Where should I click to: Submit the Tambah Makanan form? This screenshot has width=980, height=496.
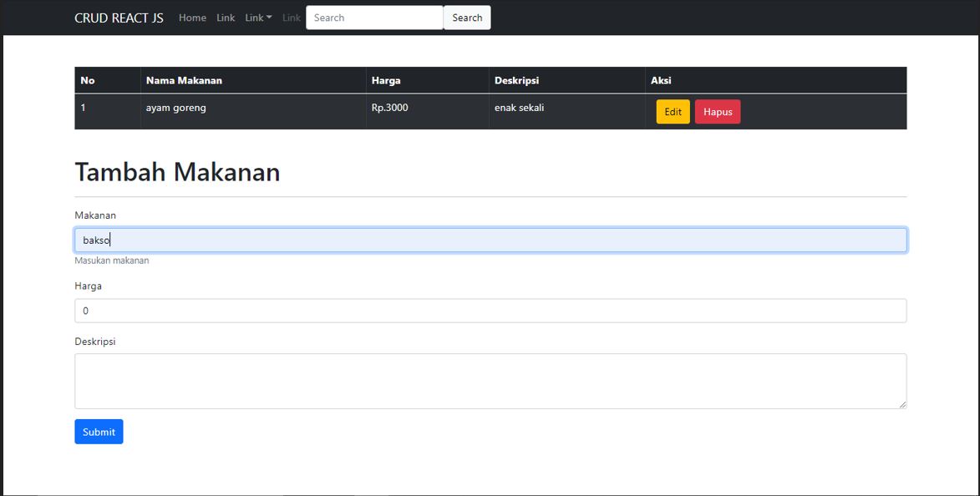point(99,432)
